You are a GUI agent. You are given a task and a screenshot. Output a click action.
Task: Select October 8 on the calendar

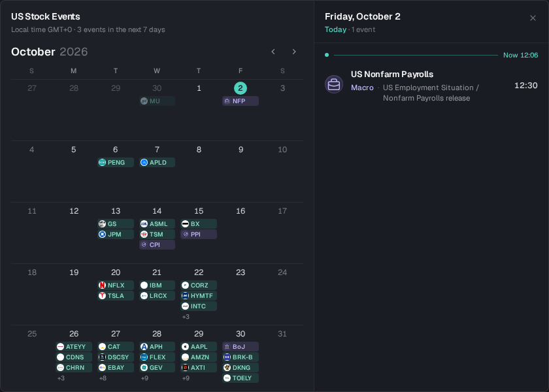[x=199, y=150]
